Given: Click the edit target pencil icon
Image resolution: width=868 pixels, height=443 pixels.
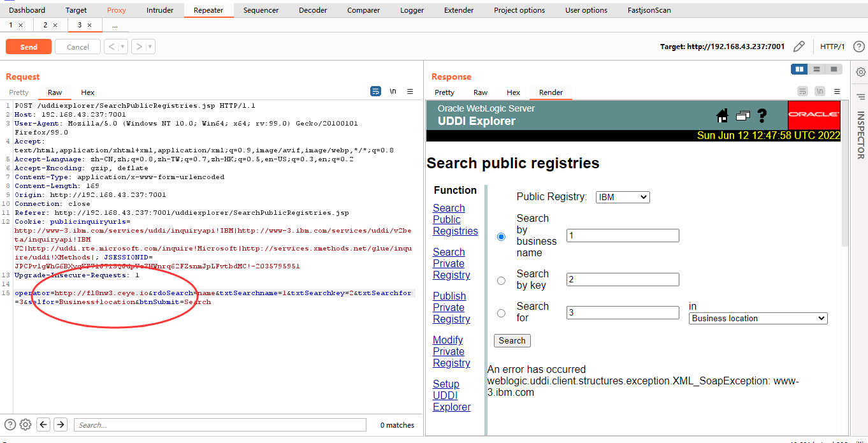Looking at the screenshot, I should (799, 47).
